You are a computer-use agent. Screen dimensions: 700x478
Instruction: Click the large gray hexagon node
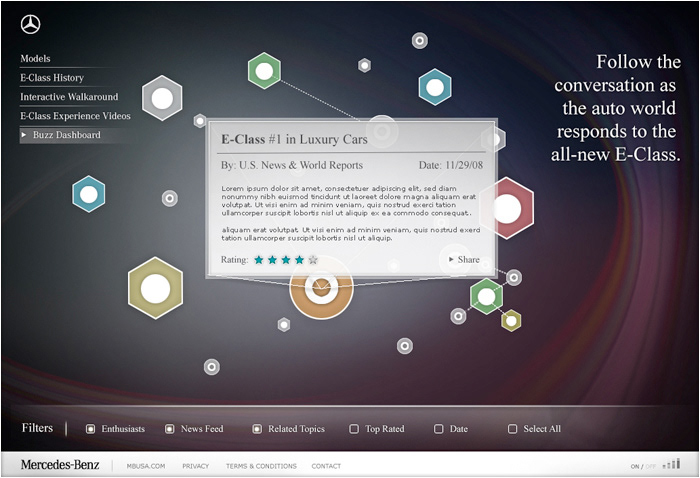pyautogui.click(x=162, y=98)
